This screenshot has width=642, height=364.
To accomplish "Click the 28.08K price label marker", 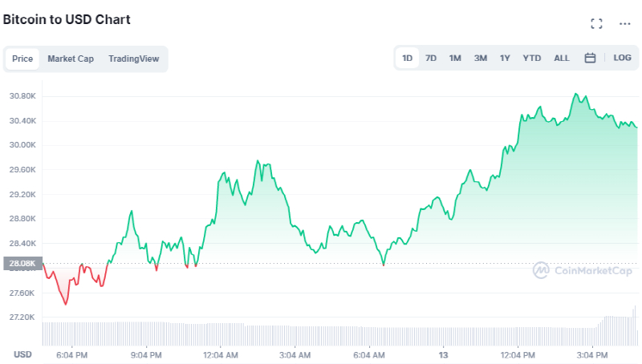I will 21,263.
